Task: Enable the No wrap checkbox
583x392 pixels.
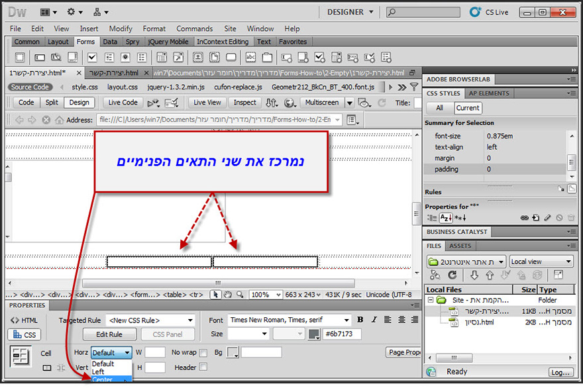Action: point(203,352)
